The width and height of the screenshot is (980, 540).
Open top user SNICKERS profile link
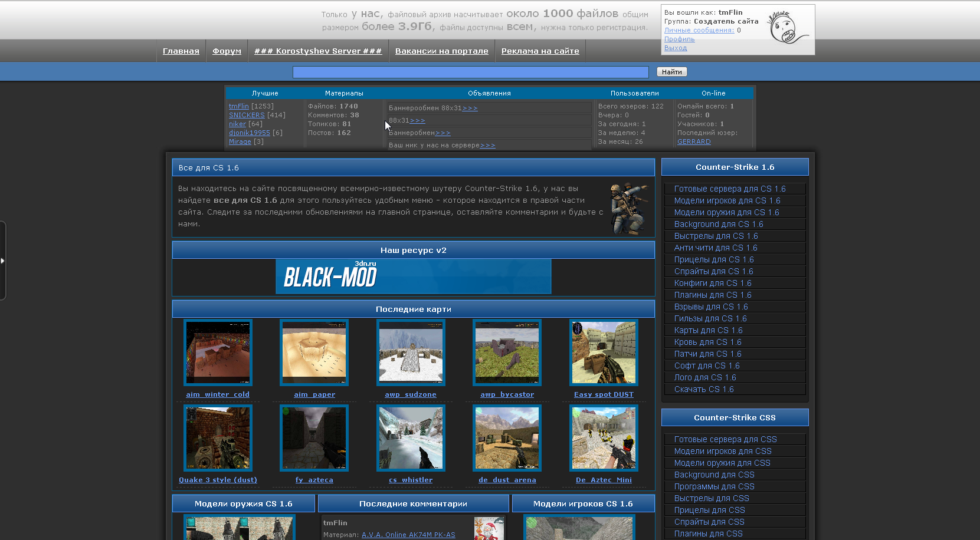coord(247,115)
